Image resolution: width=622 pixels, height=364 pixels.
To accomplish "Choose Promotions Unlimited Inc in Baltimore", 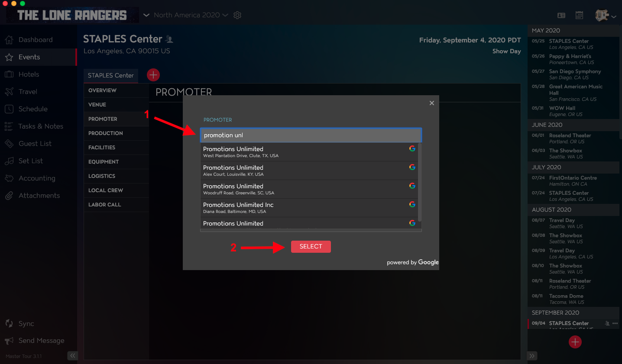I will [x=309, y=208].
